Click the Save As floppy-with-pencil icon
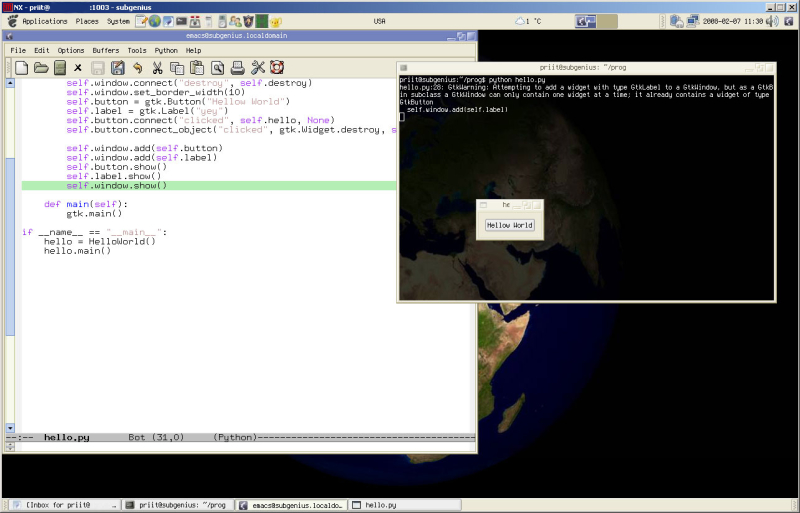Viewport: 800px width, 513px height. click(x=117, y=67)
